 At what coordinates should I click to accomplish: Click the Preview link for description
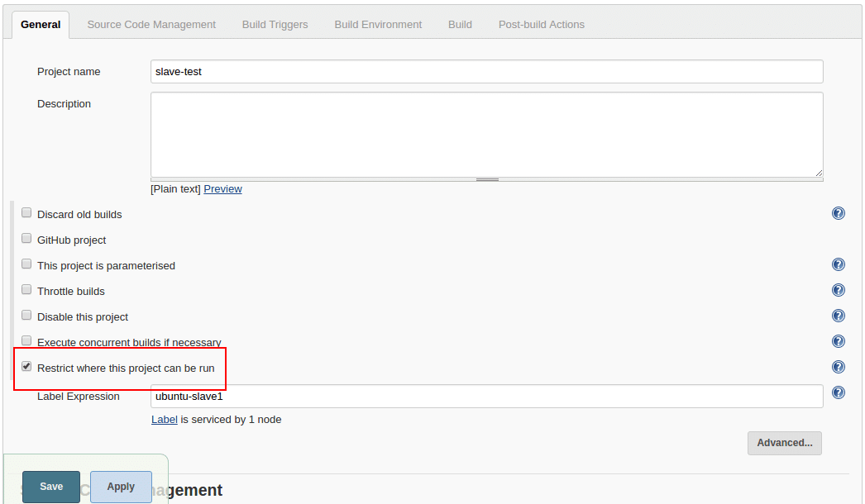pos(222,188)
